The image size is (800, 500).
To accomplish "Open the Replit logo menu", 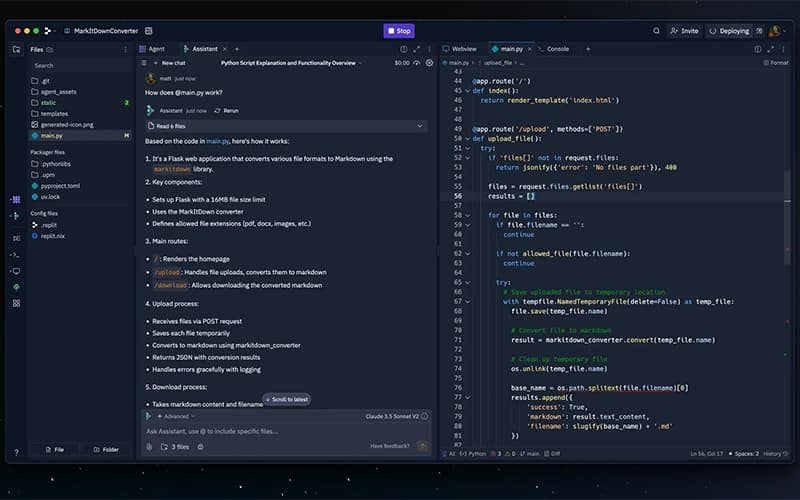I will click(47, 31).
